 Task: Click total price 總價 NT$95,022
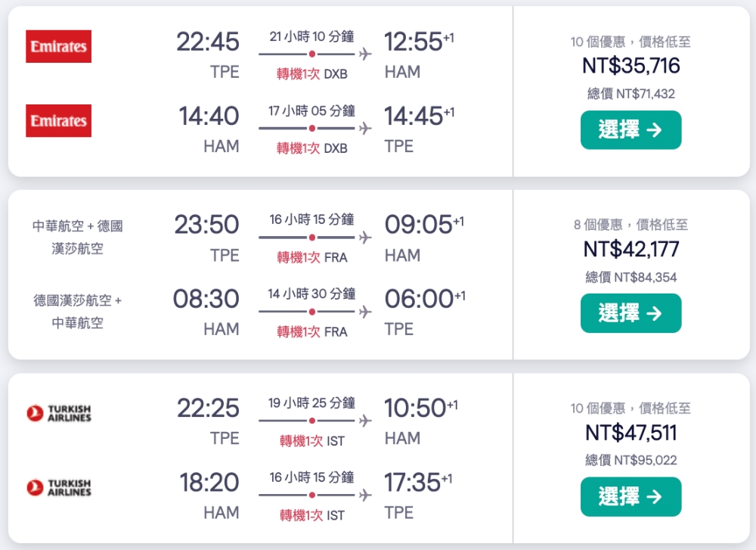(x=631, y=460)
